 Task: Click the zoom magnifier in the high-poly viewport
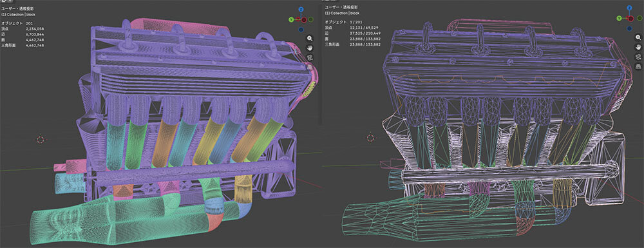(310, 38)
